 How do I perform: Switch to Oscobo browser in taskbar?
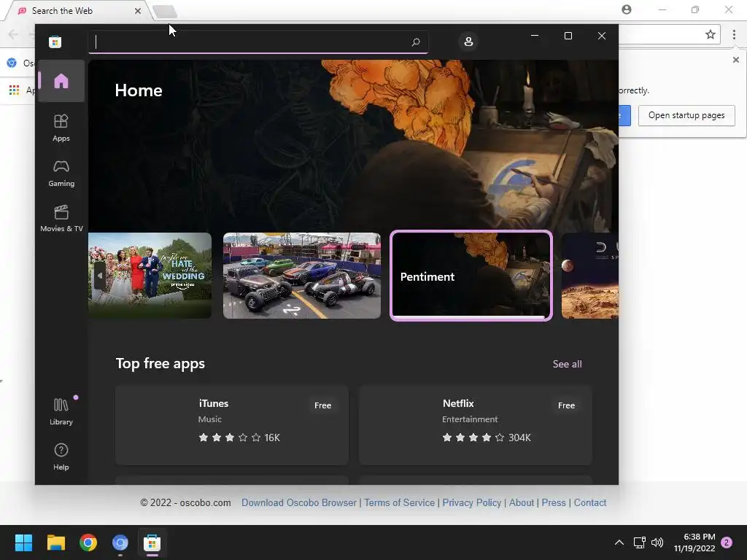tap(120, 542)
